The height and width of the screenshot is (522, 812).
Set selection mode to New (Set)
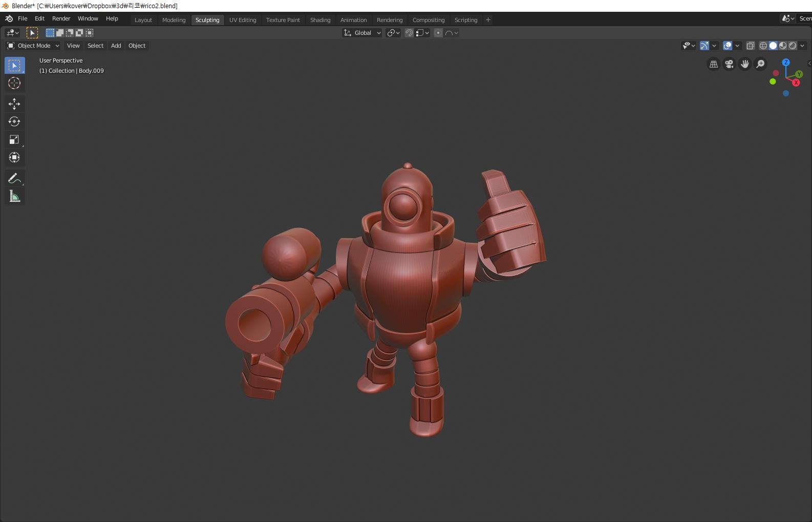pyautogui.click(x=50, y=33)
